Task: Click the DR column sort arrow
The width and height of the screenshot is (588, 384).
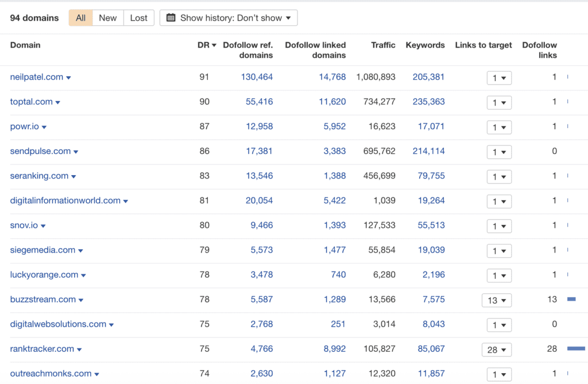Action: (x=214, y=45)
